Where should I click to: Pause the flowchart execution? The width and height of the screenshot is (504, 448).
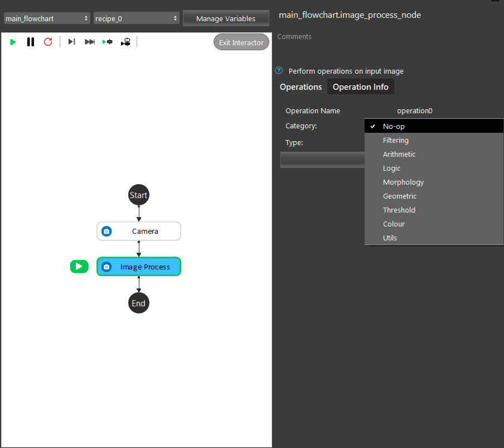click(31, 42)
